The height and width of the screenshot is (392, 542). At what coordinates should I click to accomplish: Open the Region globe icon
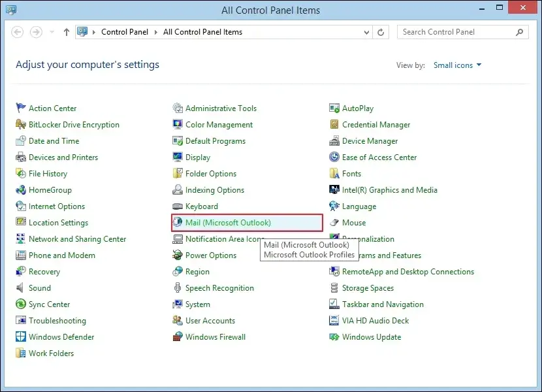pyautogui.click(x=178, y=271)
